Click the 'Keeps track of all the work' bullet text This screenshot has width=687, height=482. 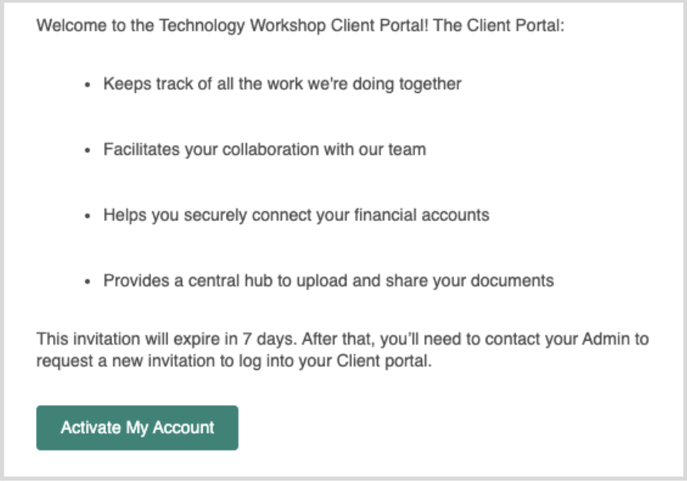(282, 84)
